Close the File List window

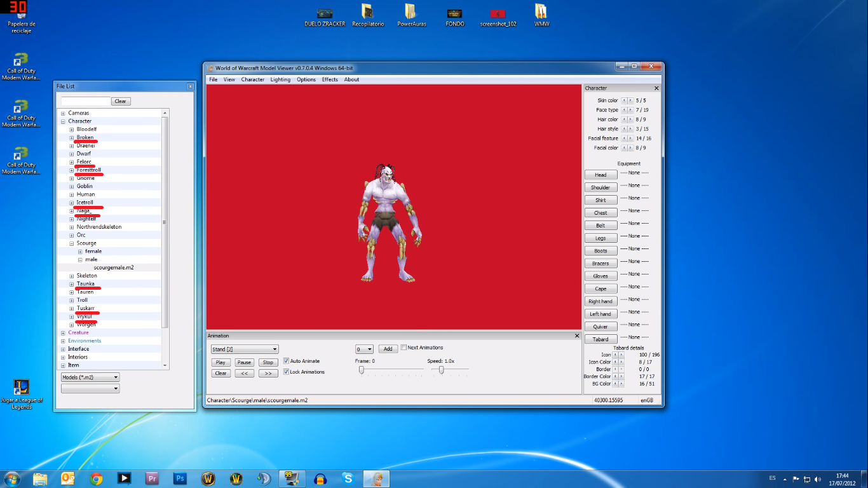pyautogui.click(x=190, y=86)
